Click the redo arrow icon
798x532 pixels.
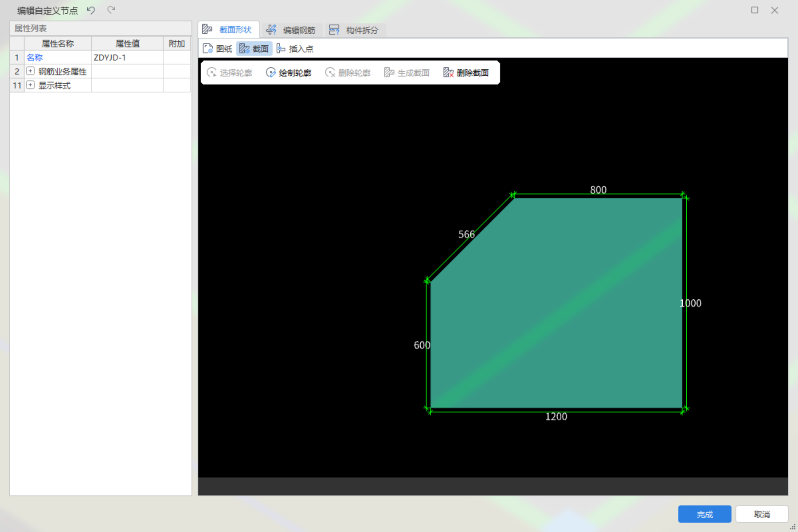pos(111,10)
